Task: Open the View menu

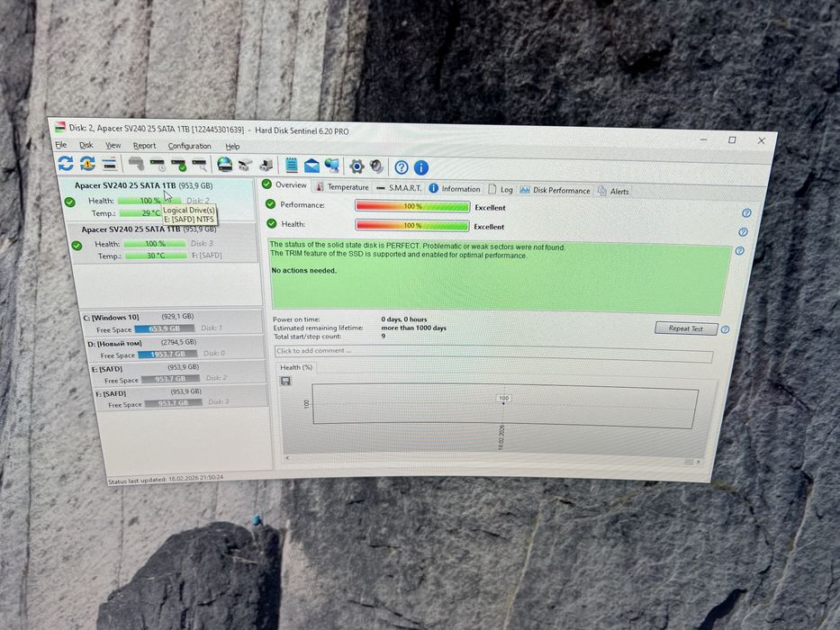Action: 113,146
